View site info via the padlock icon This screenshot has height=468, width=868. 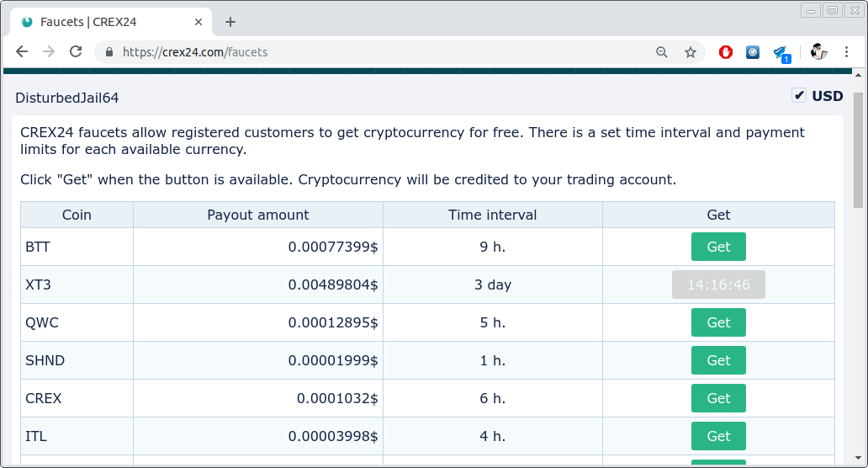click(109, 52)
